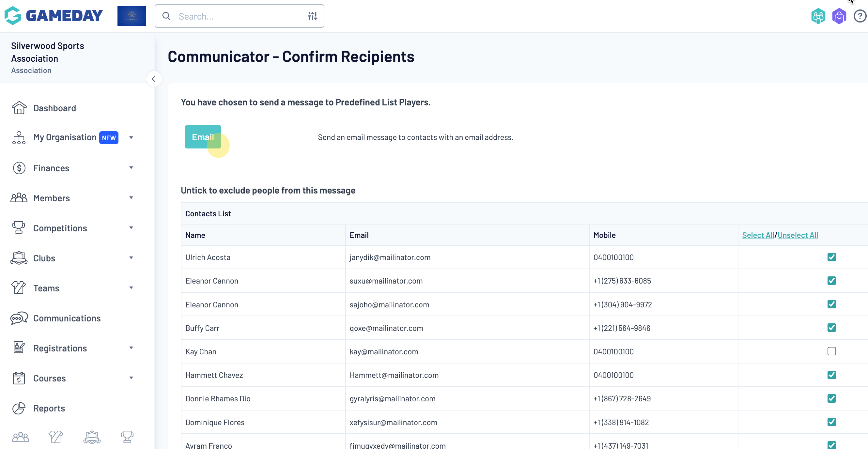The width and height of the screenshot is (868, 449).
Task: Open Communications in the sidebar
Action: click(67, 318)
